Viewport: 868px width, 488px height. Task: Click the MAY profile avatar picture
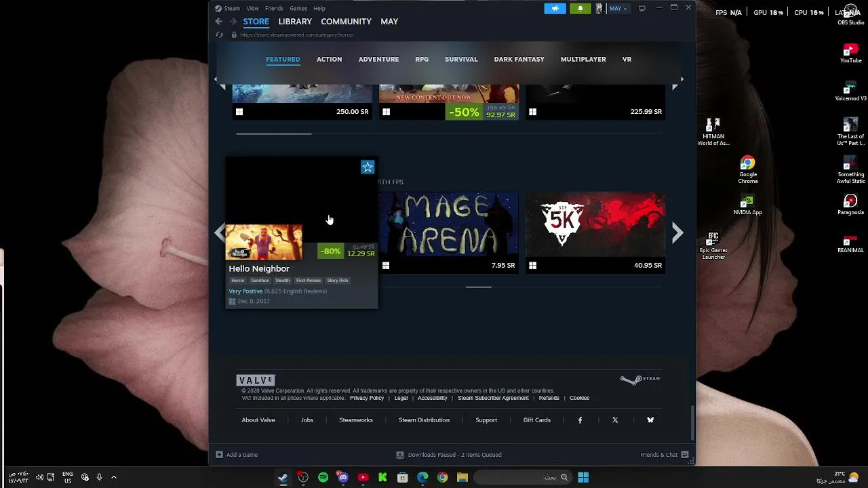(x=599, y=8)
